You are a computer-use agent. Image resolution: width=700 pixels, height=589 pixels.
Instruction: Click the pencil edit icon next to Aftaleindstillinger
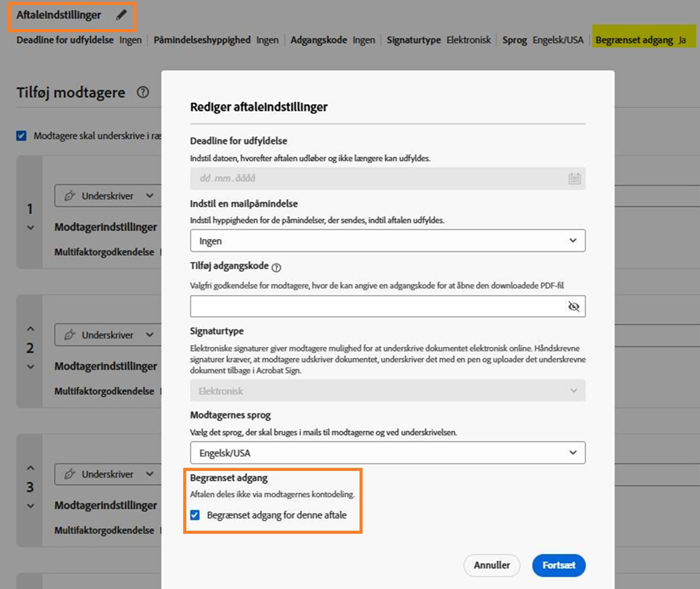122,14
